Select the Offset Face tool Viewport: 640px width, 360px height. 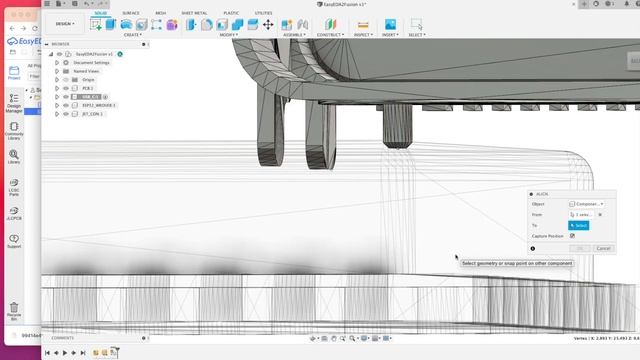253,24
